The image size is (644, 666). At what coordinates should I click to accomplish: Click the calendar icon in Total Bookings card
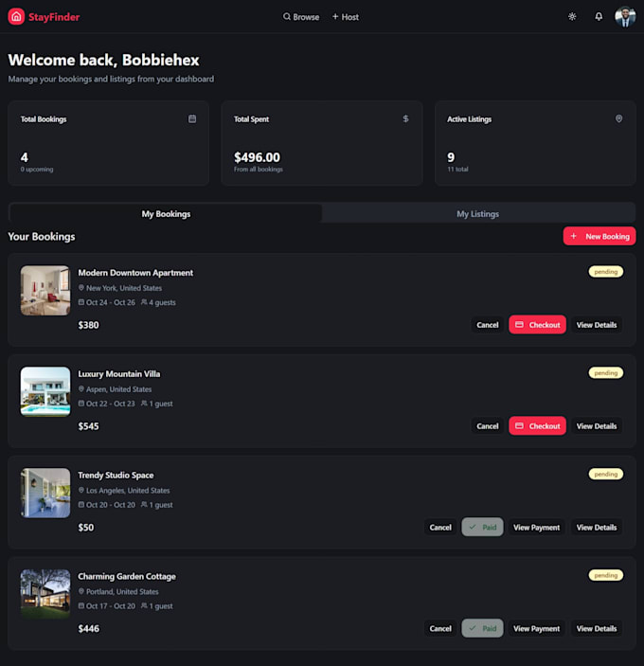pyautogui.click(x=192, y=118)
